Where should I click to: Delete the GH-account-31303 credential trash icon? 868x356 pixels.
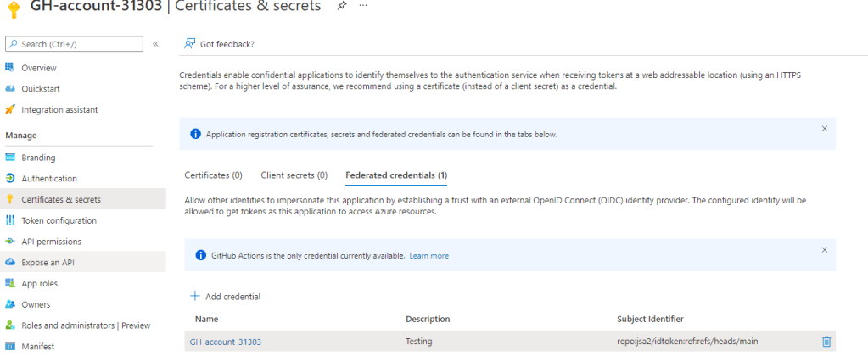click(x=826, y=342)
